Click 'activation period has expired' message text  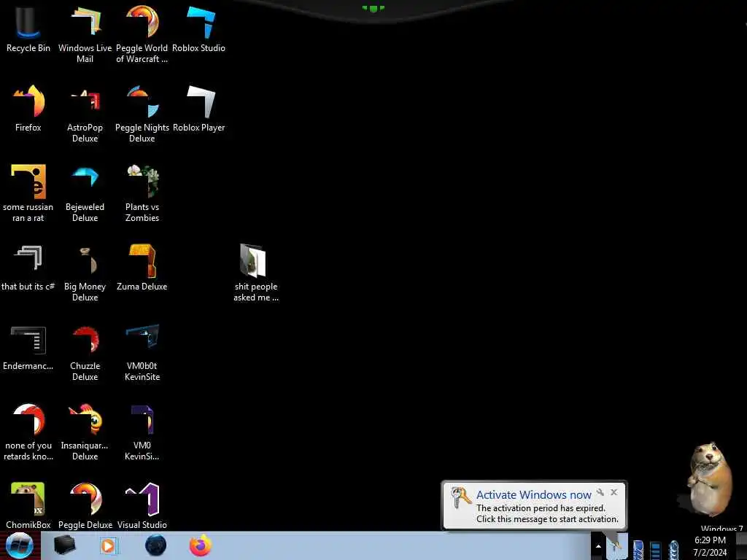tap(541, 508)
